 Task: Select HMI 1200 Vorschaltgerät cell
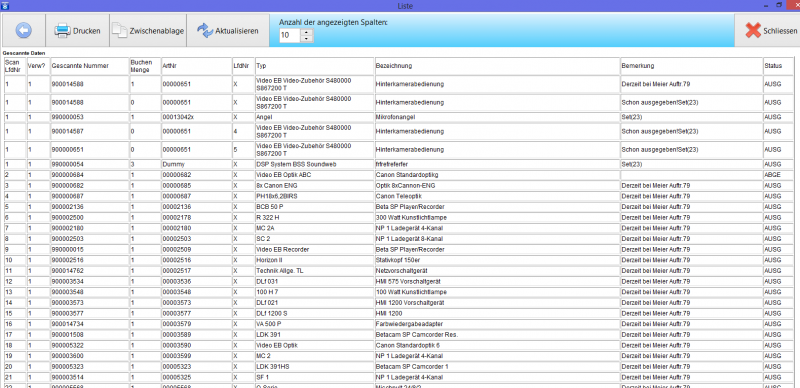pyautogui.click(x=497, y=303)
